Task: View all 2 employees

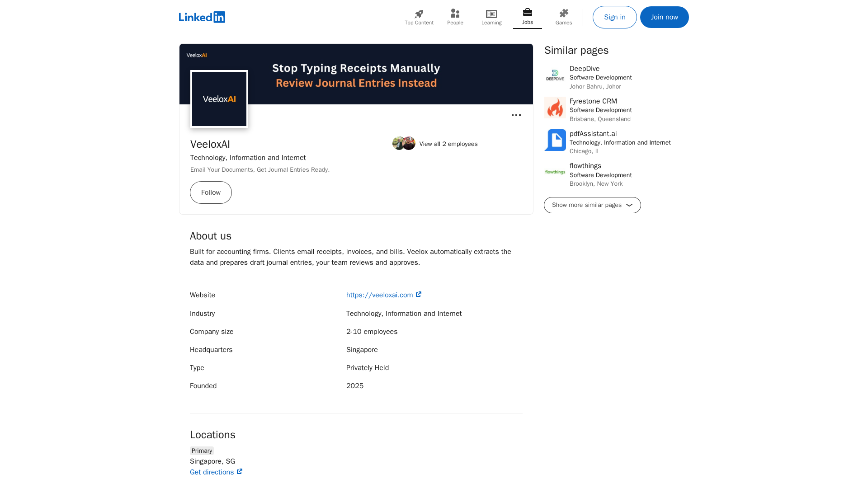Action: [448, 144]
